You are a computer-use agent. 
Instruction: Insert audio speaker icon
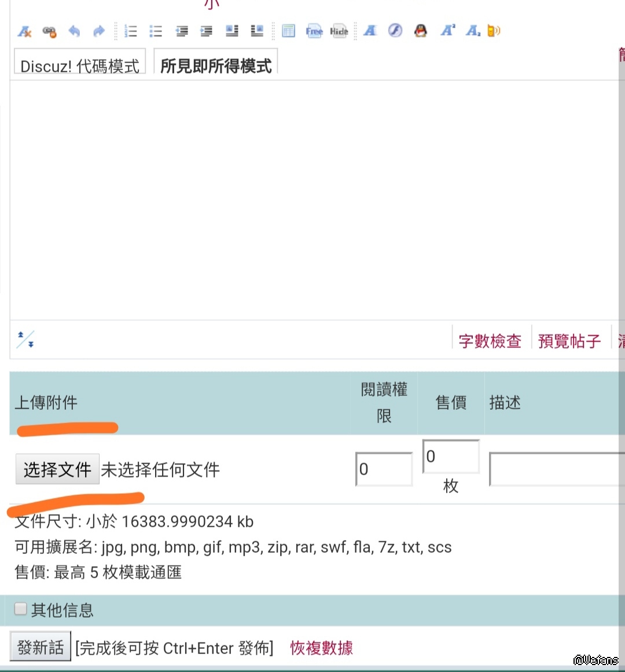point(494,31)
